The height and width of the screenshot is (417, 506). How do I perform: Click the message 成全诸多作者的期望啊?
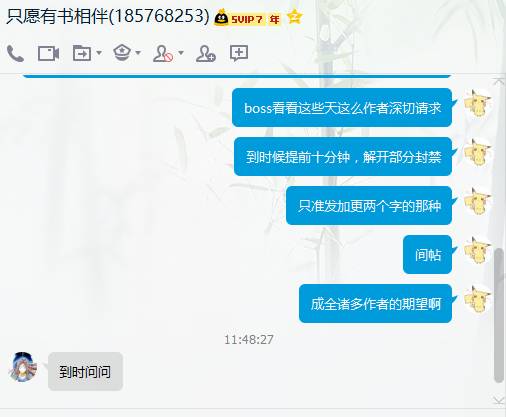tap(375, 304)
